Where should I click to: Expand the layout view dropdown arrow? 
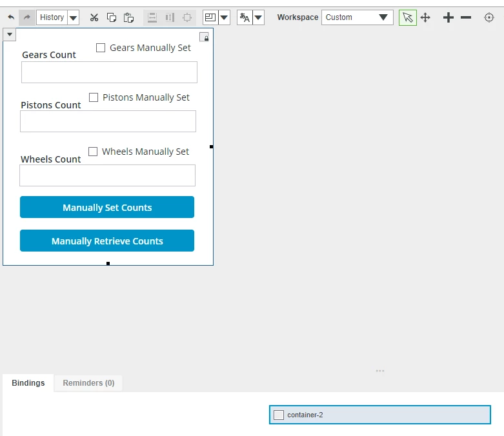(224, 17)
